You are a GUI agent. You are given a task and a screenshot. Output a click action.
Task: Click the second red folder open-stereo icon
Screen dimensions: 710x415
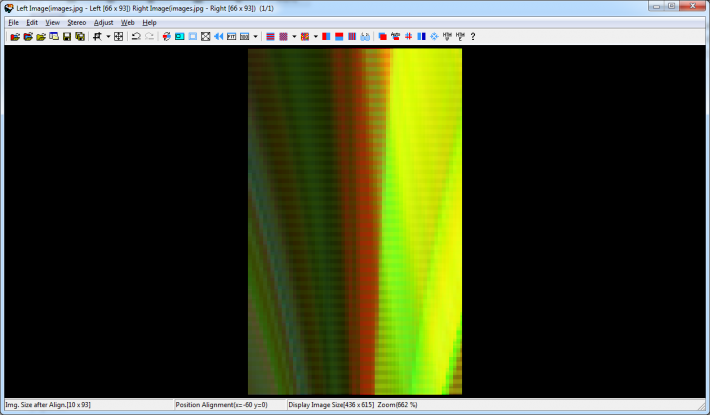coord(28,37)
